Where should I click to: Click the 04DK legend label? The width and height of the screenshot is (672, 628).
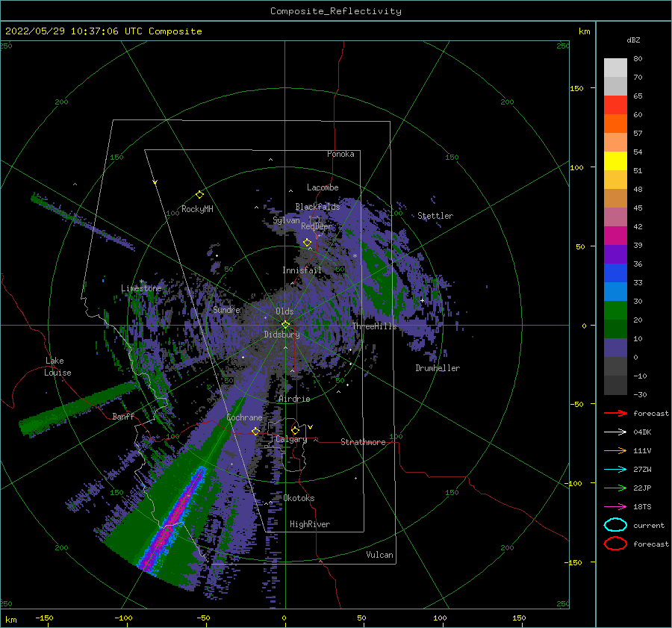(642, 432)
